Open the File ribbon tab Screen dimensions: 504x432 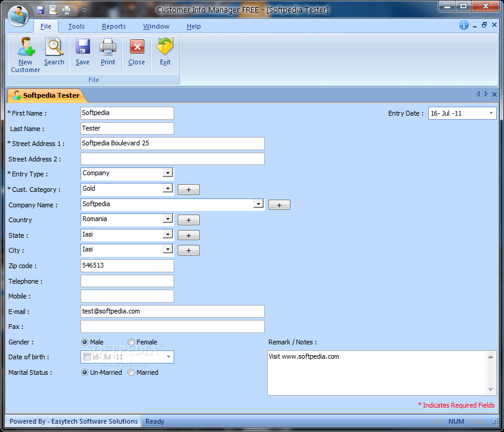46,26
